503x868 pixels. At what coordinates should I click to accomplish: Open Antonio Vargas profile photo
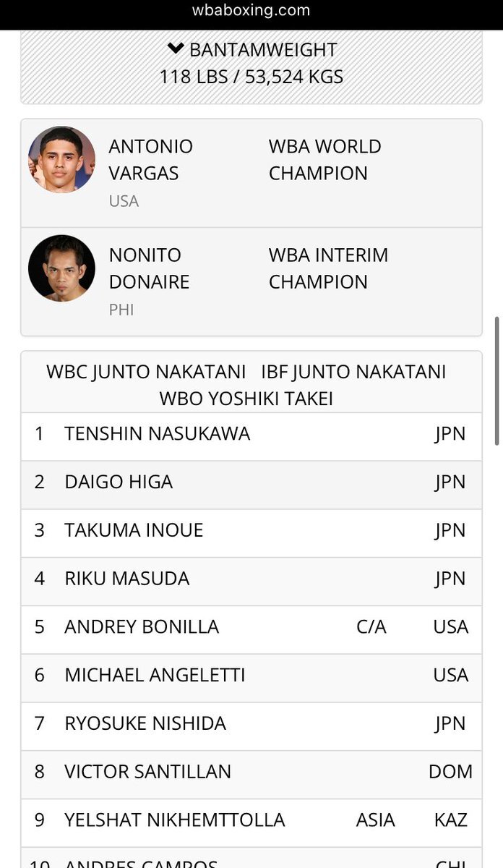pyautogui.click(x=61, y=160)
